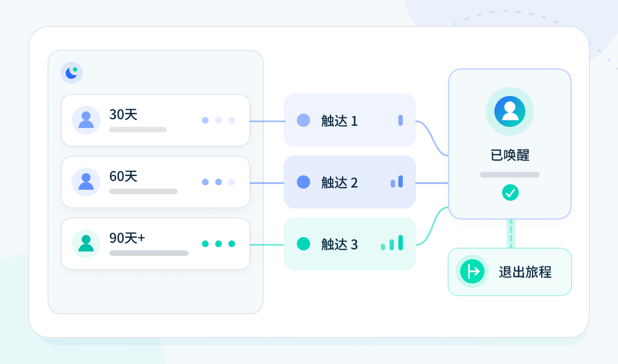Click the signal bars icon on 触达 3

coord(392,243)
